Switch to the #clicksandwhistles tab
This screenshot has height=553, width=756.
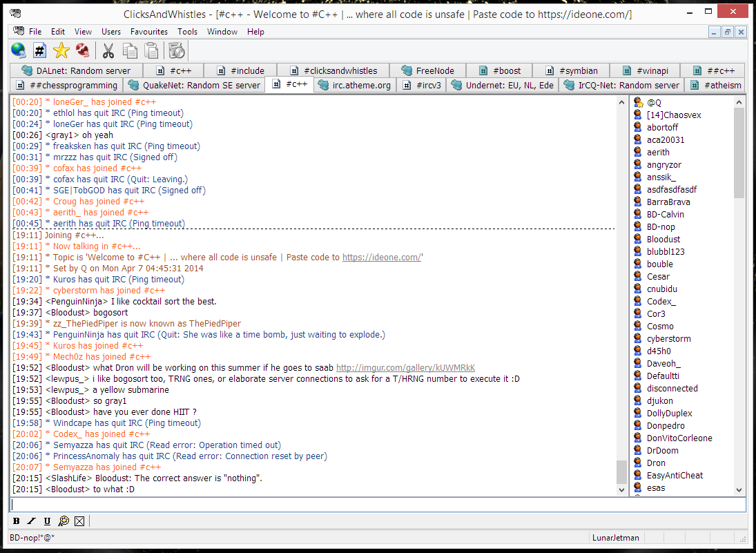[x=333, y=70]
